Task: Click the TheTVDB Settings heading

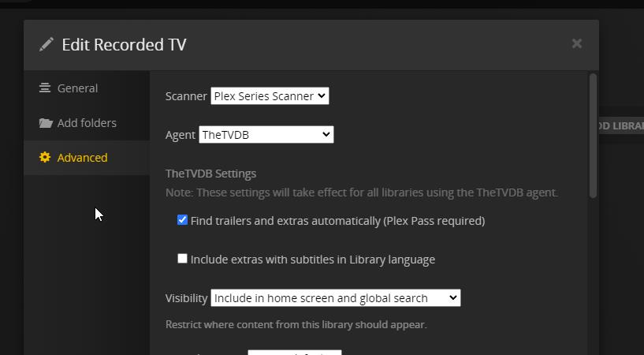Action: coord(210,174)
